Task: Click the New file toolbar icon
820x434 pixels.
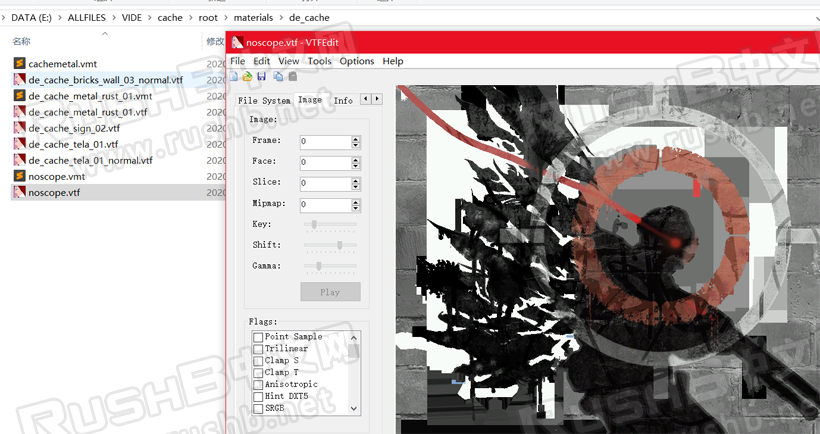Action: [234, 76]
